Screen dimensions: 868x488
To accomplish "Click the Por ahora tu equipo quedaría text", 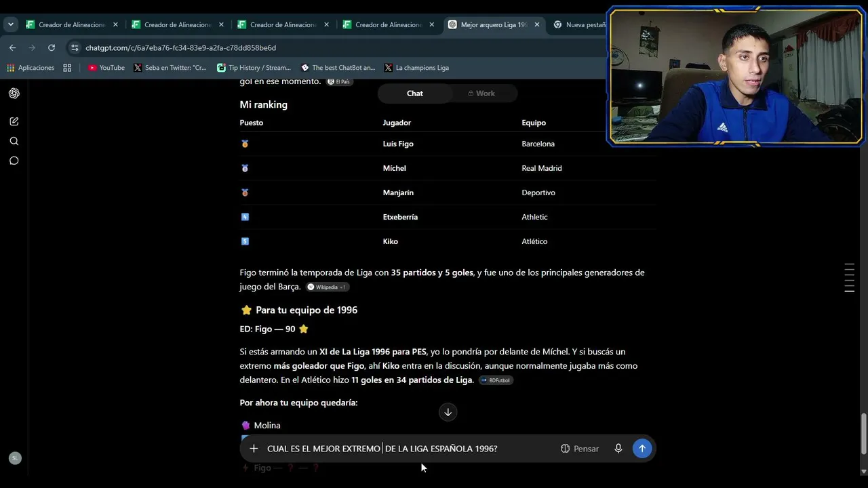I will 298,403.
